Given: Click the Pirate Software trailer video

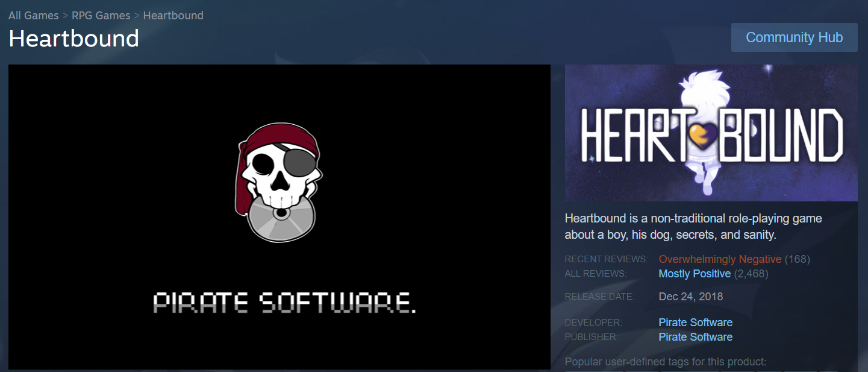Looking at the screenshot, I should [x=279, y=217].
